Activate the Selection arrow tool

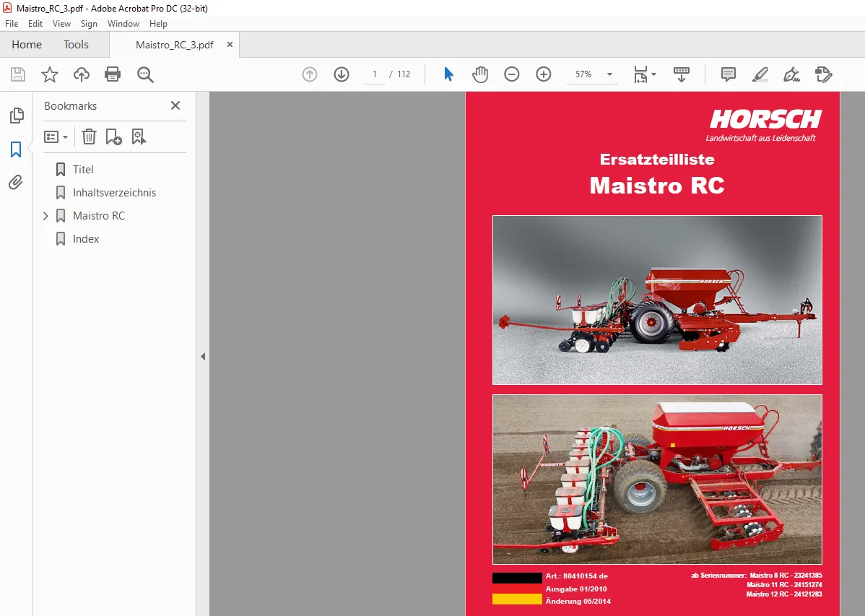[448, 74]
